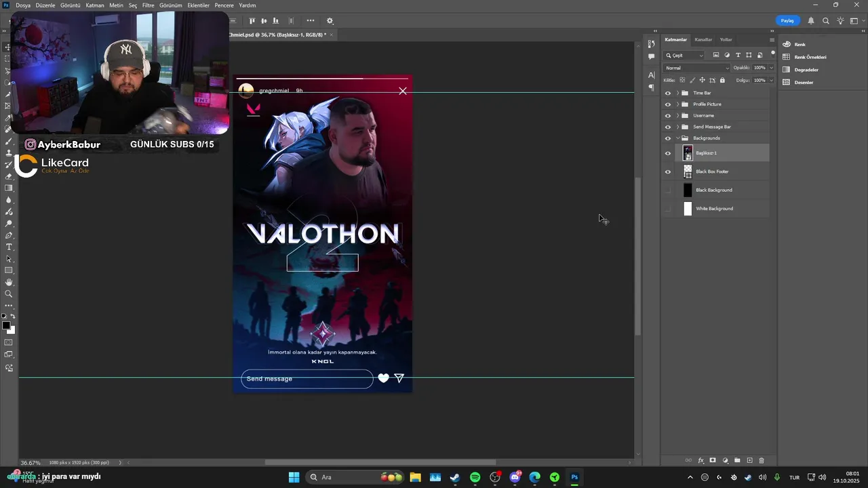The width and height of the screenshot is (868, 488).
Task: Expand the Time Bar group
Action: tap(677, 93)
